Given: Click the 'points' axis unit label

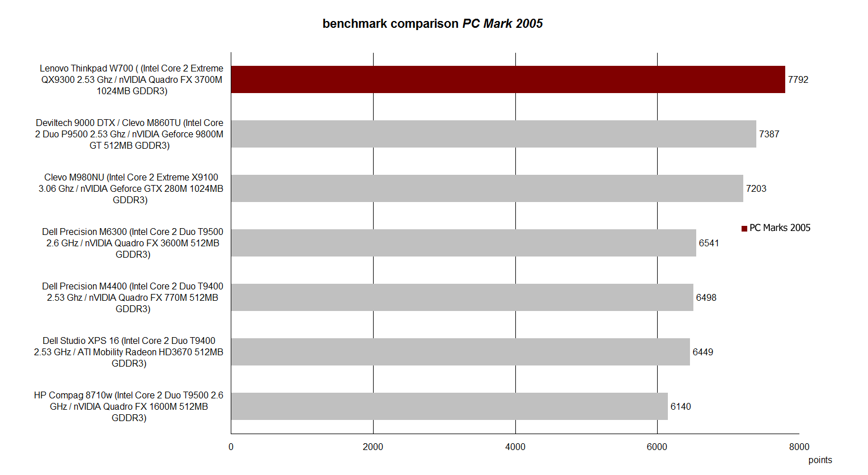Looking at the screenshot, I should [x=820, y=460].
